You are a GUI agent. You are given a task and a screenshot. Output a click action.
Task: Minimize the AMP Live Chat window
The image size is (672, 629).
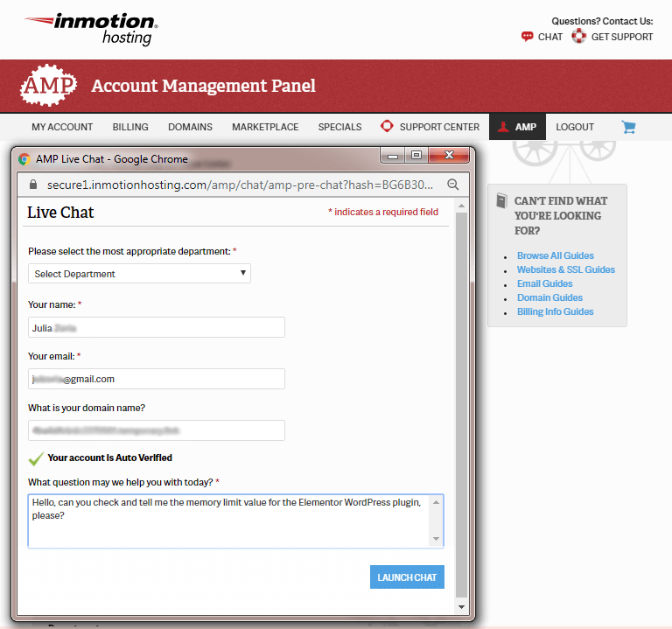pos(393,155)
